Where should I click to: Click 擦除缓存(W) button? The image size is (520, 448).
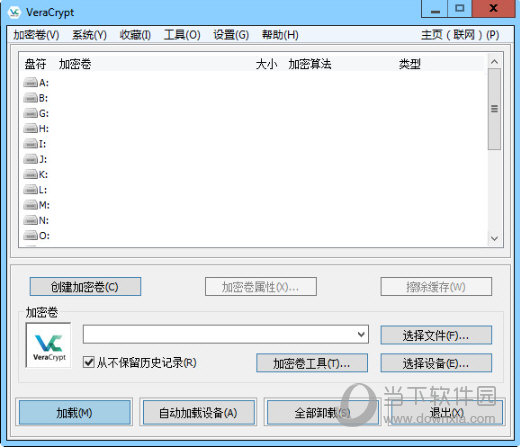tap(436, 287)
